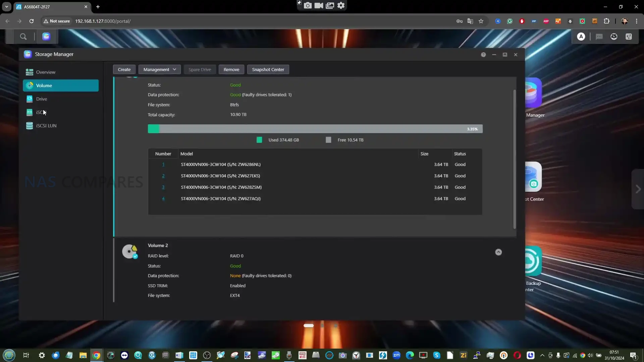Click Storage Manager icon in ADM taskbar
Screen dimensions: 644x362
point(46,37)
